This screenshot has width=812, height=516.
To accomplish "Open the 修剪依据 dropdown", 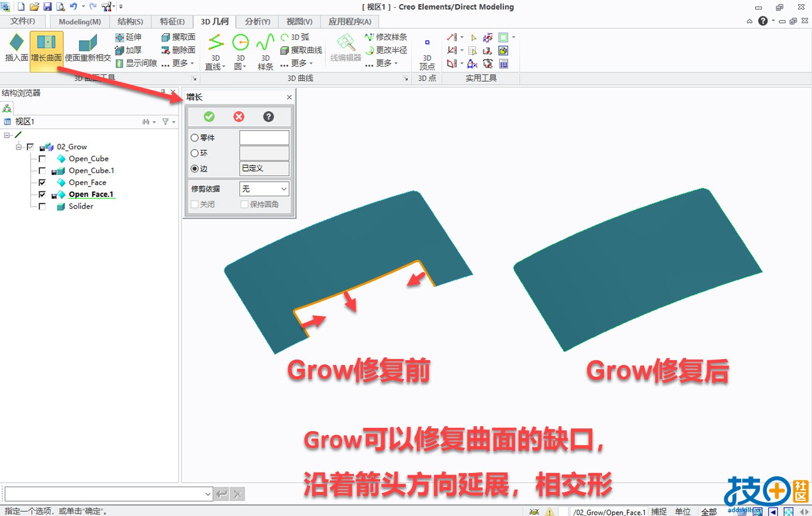I will click(x=264, y=189).
